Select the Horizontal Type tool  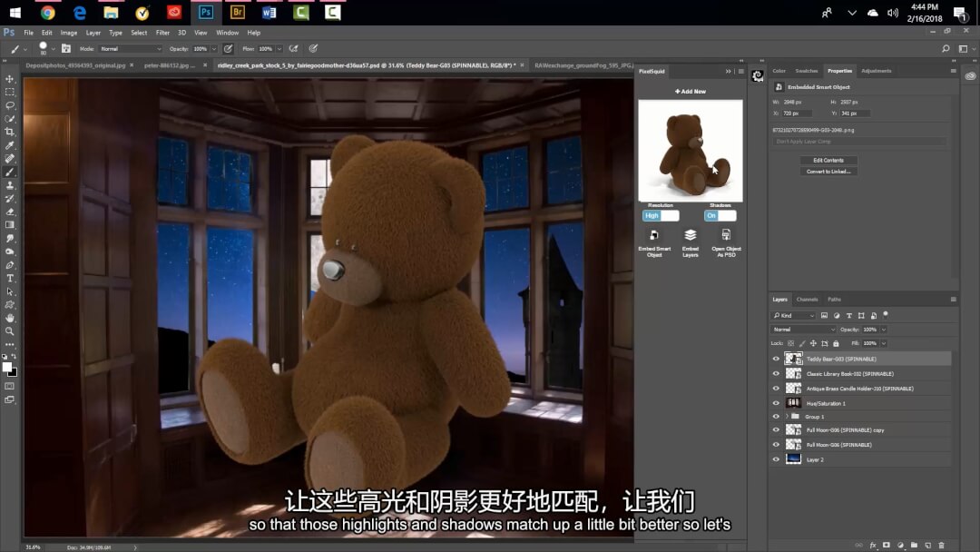[9, 278]
